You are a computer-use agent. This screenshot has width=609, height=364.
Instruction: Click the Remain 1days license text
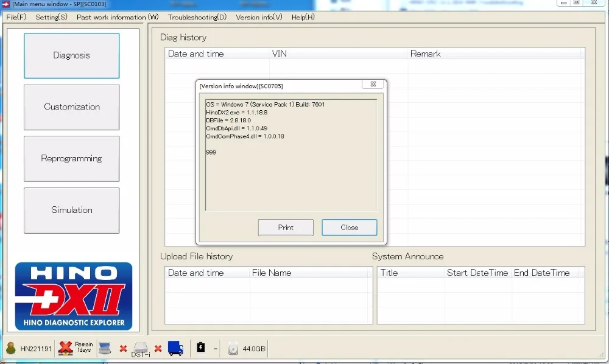[84, 347]
